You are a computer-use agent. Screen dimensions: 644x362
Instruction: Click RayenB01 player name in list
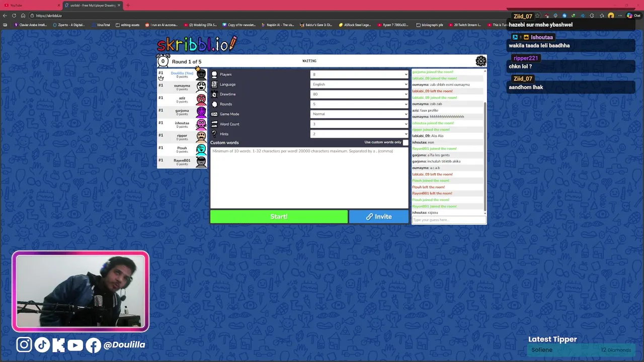[182, 160]
